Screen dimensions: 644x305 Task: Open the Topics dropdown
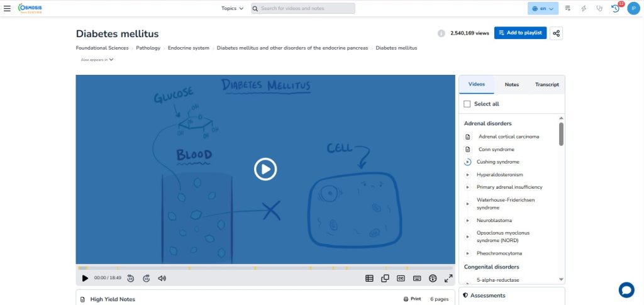click(232, 8)
